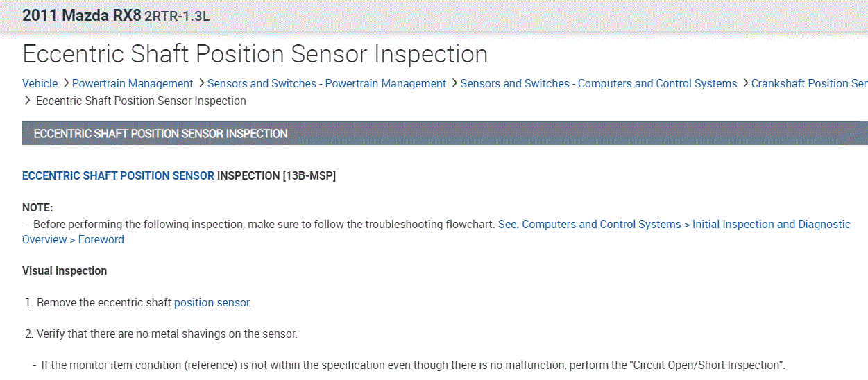Go to Sensors and Switches - Powertrain Management

click(x=326, y=83)
